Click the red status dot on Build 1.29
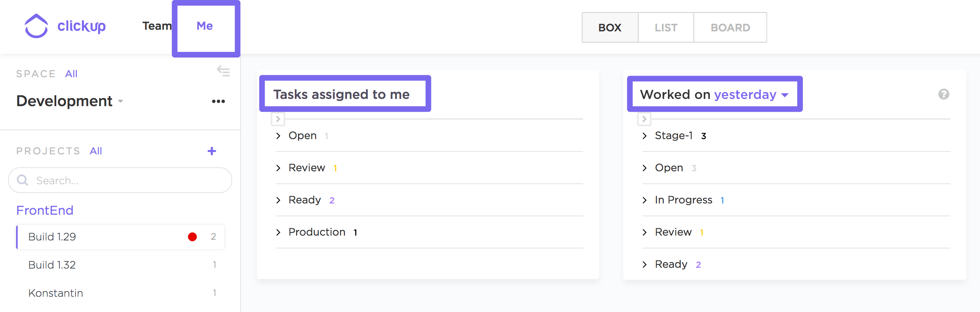This screenshot has width=980, height=312. [192, 237]
